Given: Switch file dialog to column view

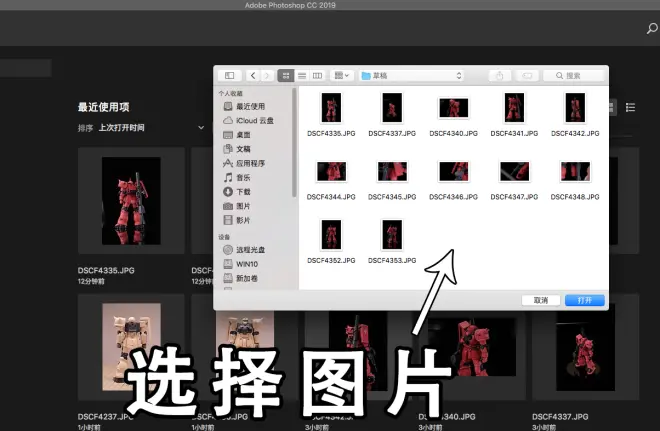Looking at the screenshot, I should click(317, 76).
